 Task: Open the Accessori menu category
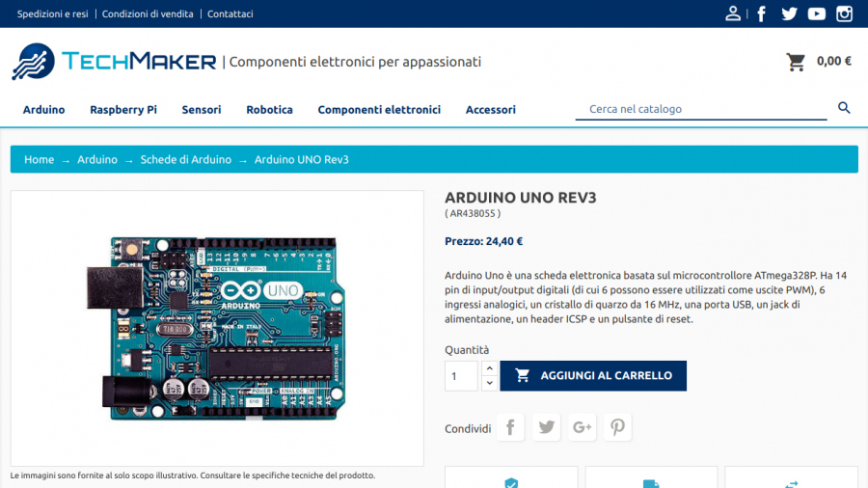click(x=491, y=110)
